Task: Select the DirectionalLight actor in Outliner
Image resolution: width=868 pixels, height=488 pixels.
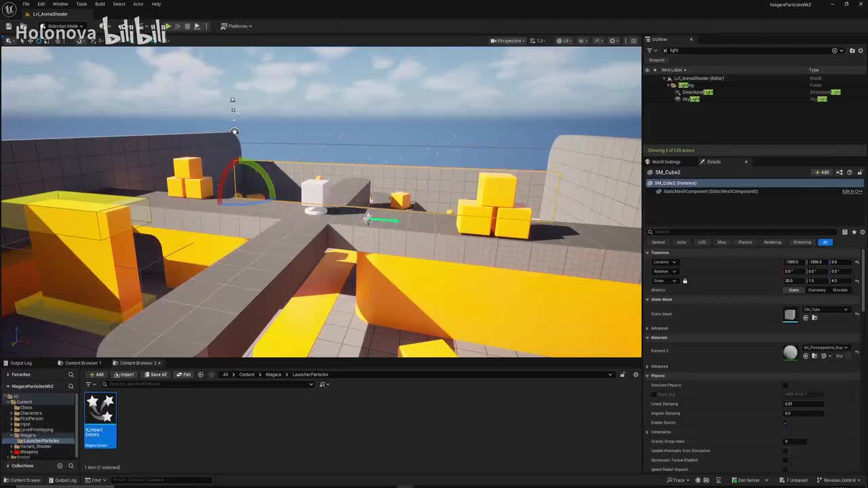Action: [x=698, y=92]
